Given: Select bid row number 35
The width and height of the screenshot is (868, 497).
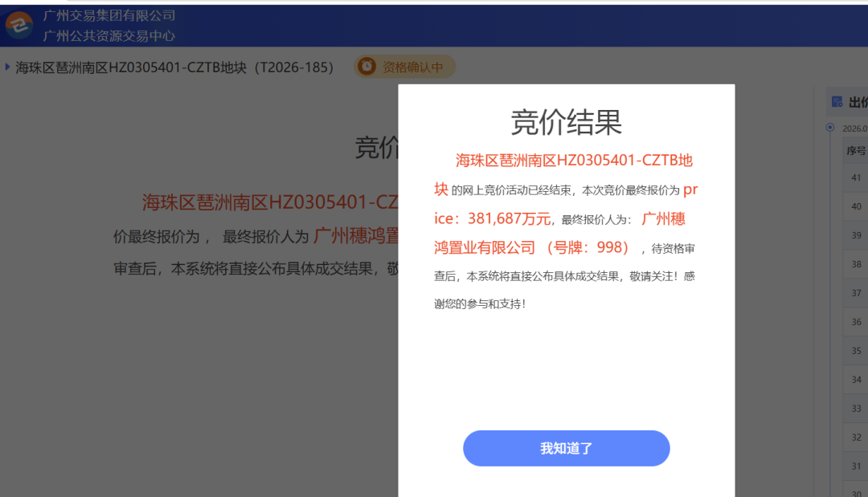Looking at the screenshot, I should click(857, 351).
